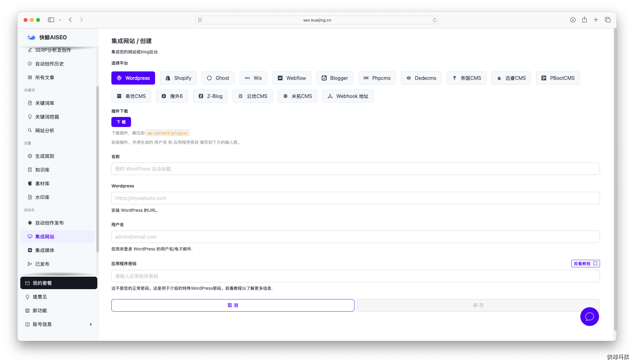Open the chat support bubble

tap(589, 317)
